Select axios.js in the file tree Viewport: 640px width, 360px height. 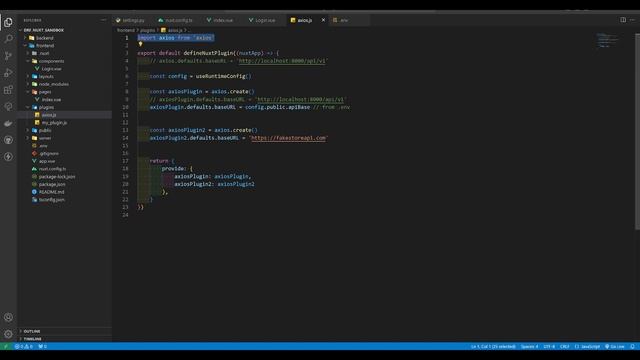[x=49, y=115]
